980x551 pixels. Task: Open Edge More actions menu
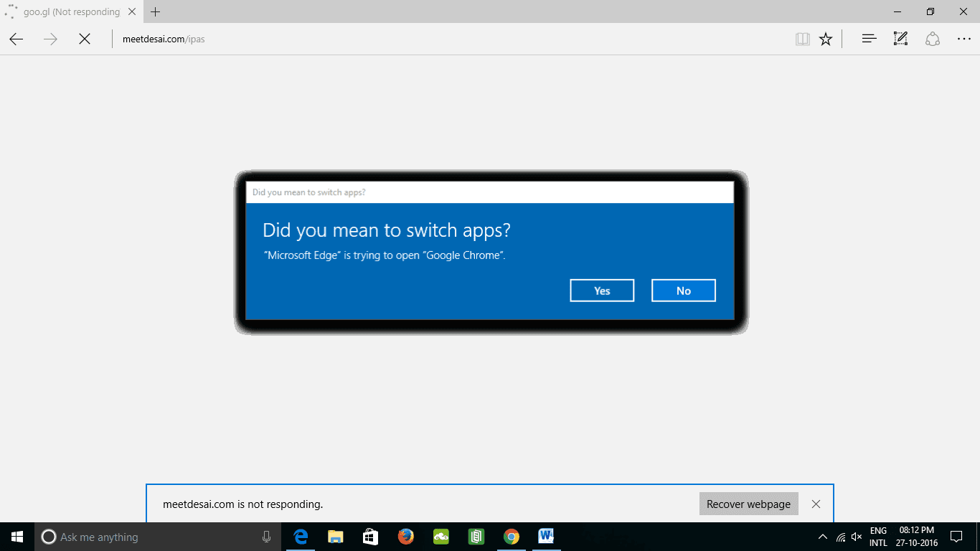pyautogui.click(x=964, y=39)
